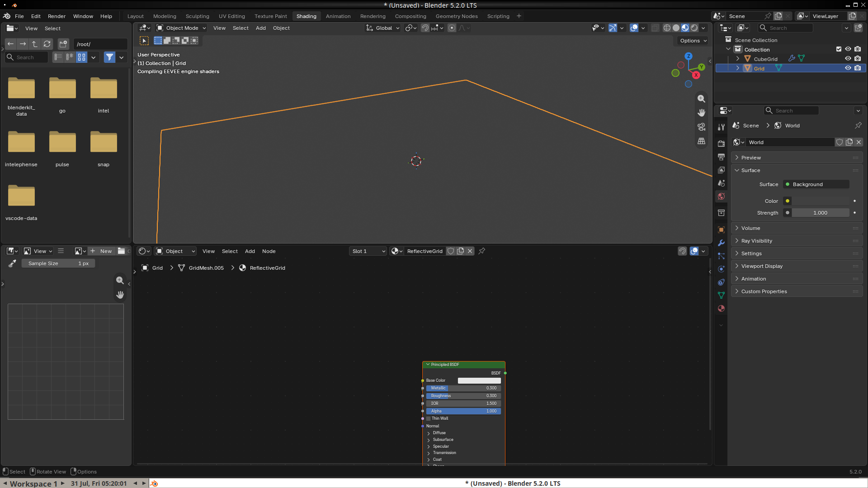Select the image editor sample eyedropper tool
Image resolution: width=868 pixels, height=488 pixels.
coord(12,263)
